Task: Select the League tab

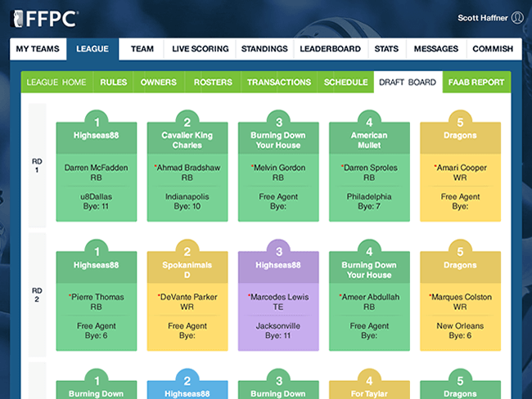Action: point(92,49)
